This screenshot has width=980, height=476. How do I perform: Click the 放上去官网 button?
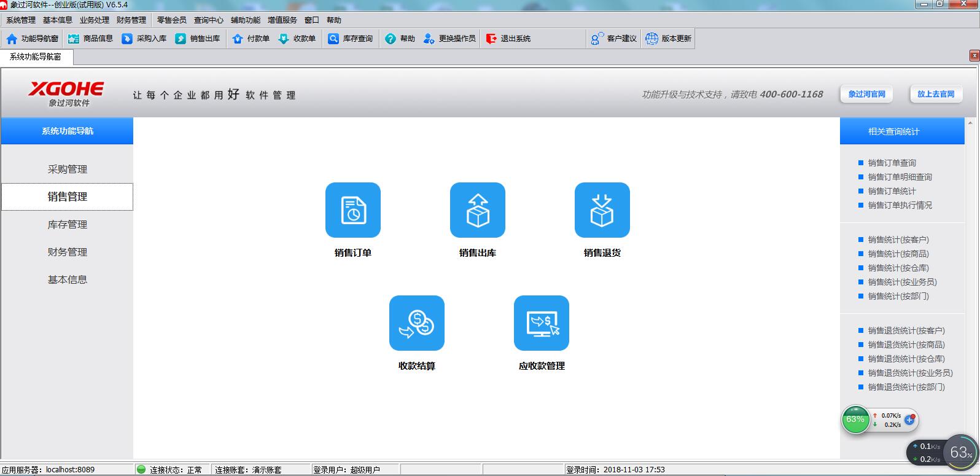[936, 95]
